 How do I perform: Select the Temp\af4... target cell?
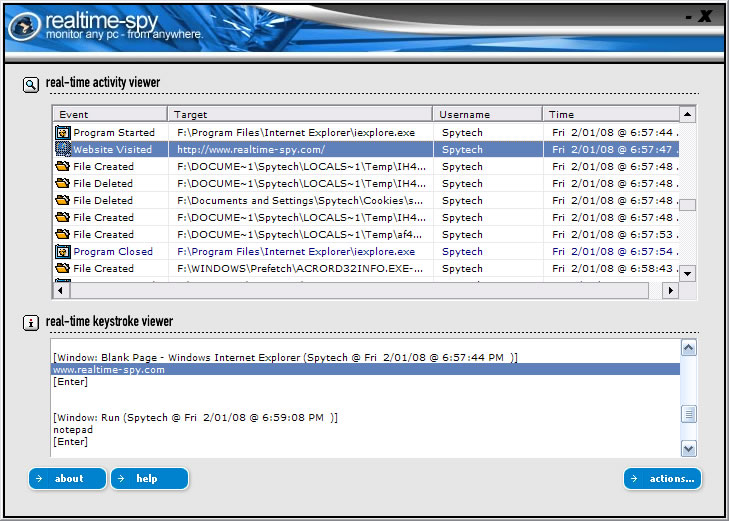(x=300, y=234)
